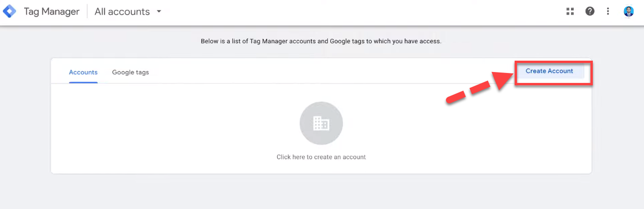Click the Tag Manager title text
Screen dimensions: 644x209
pos(52,12)
